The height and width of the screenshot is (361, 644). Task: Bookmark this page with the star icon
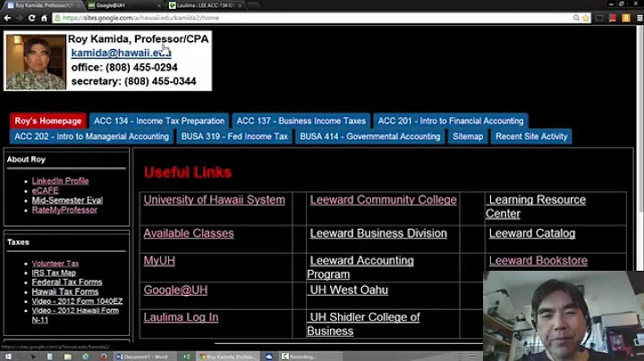(585, 18)
